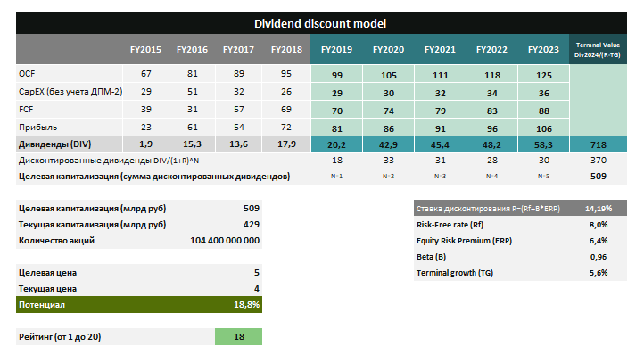Click the Terminal growth value 5,6%
644x363 pixels.
click(599, 273)
